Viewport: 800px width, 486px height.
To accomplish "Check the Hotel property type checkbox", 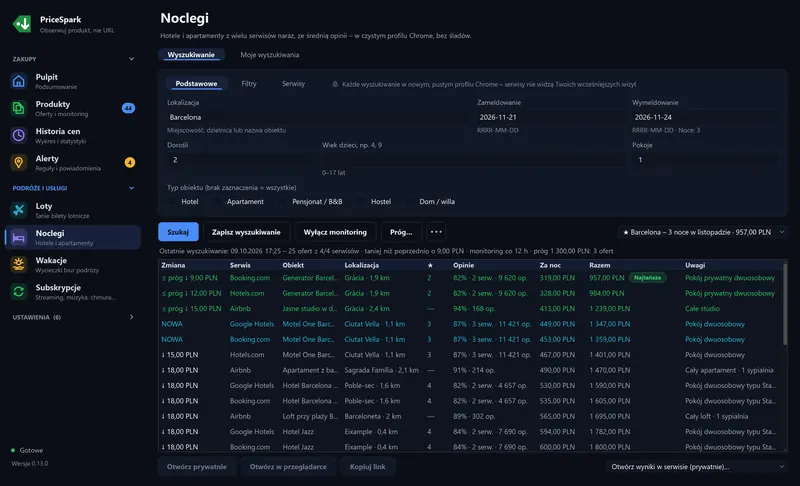I will click(171, 202).
